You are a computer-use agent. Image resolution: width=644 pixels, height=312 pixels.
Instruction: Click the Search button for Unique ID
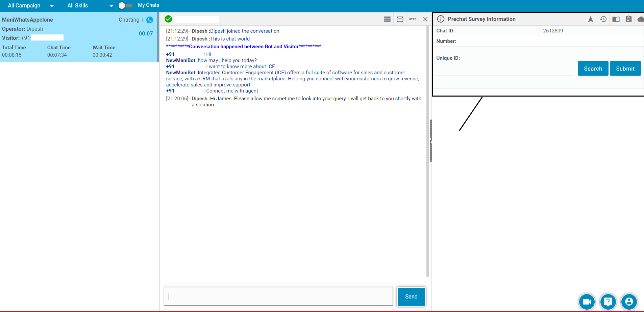(593, 69)
